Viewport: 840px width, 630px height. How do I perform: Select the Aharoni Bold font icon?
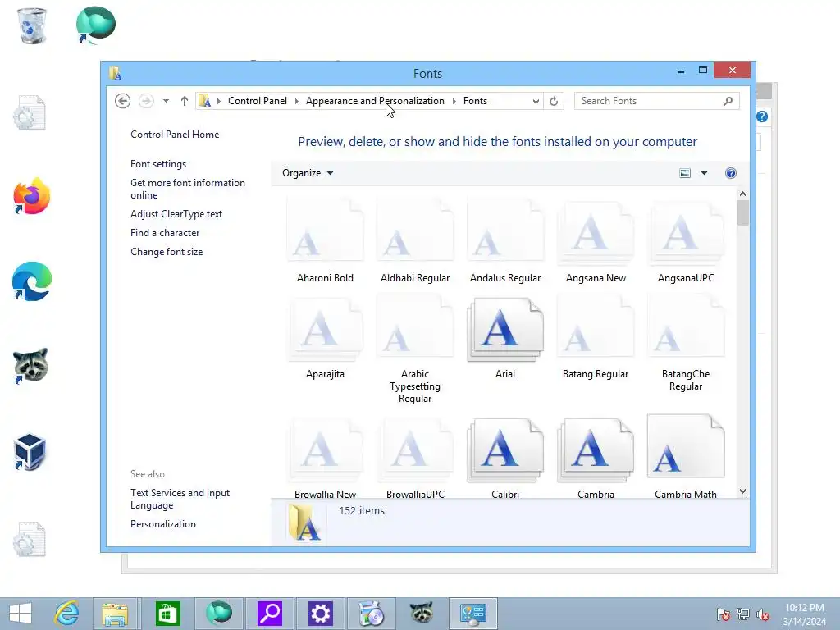pyautogui.click(x=325, y=231)
